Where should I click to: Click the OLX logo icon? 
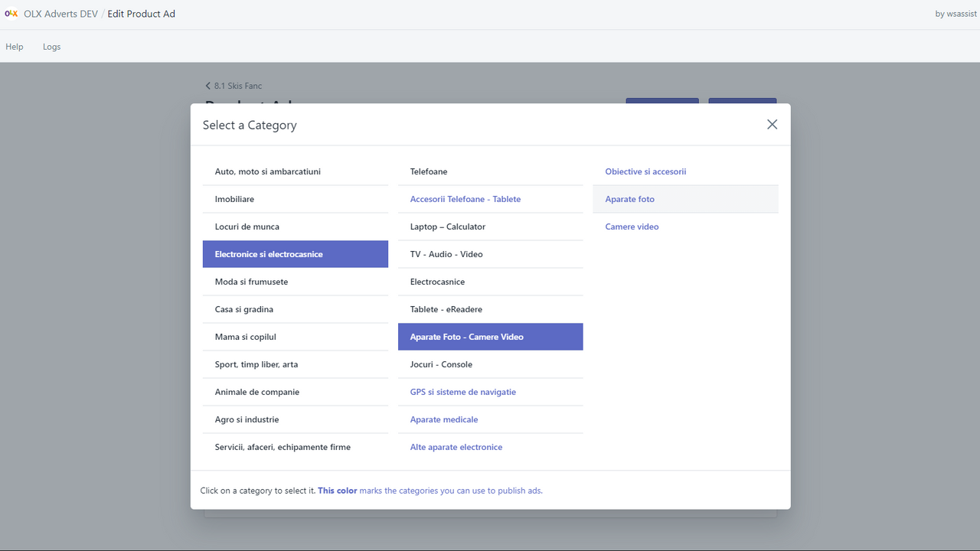pyautogui.click(x=11, y=13)
